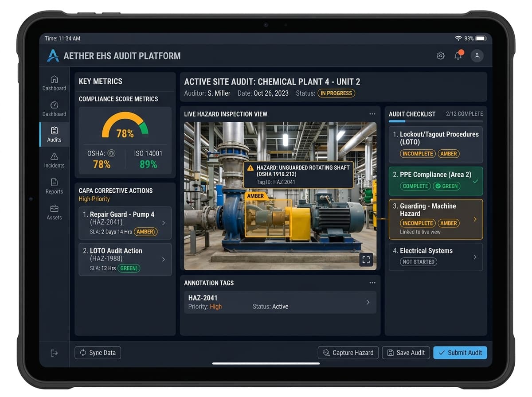Go to Incidents in the sidebar
The image size is (532, 397).
(54, 160)
